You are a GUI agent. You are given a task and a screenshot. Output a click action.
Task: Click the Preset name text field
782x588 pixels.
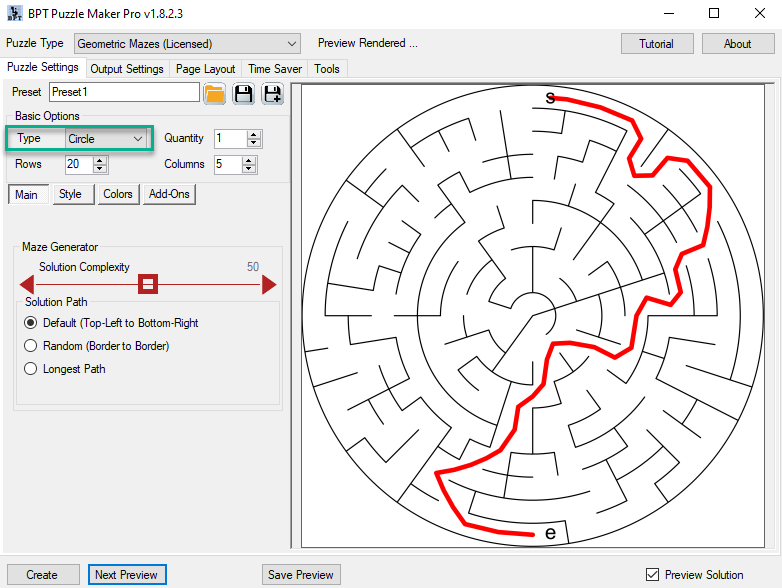(124, 92)
